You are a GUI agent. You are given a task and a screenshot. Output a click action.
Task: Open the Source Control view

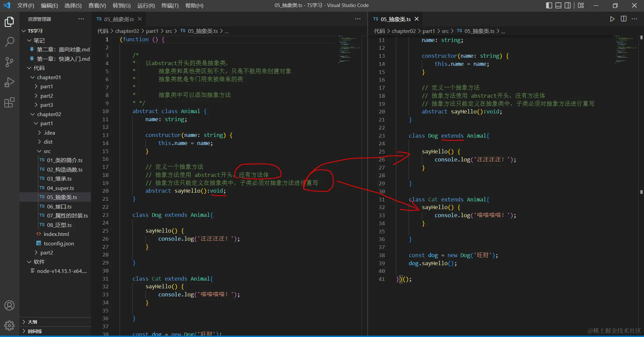9,62
